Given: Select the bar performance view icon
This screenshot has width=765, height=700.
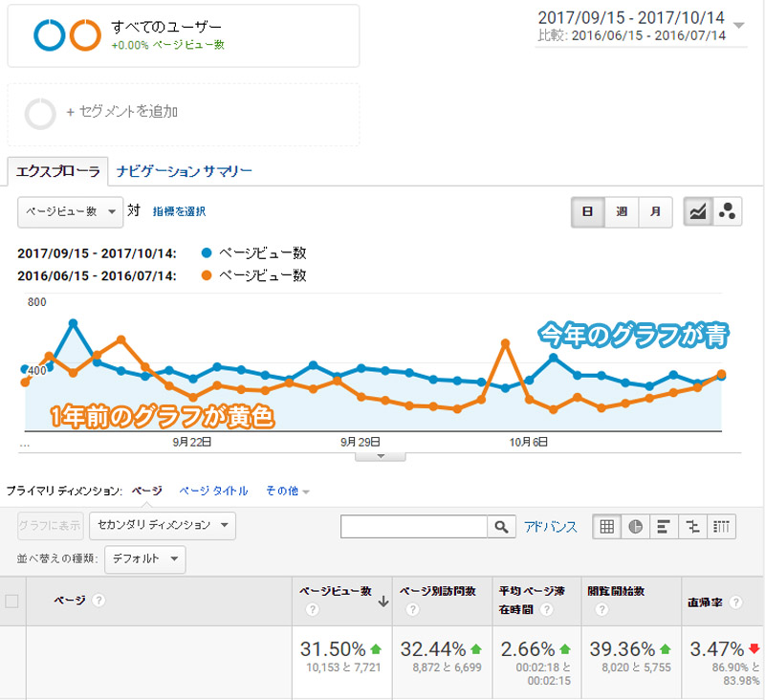Looking at the screenshot, I should [x=664, y=526].
